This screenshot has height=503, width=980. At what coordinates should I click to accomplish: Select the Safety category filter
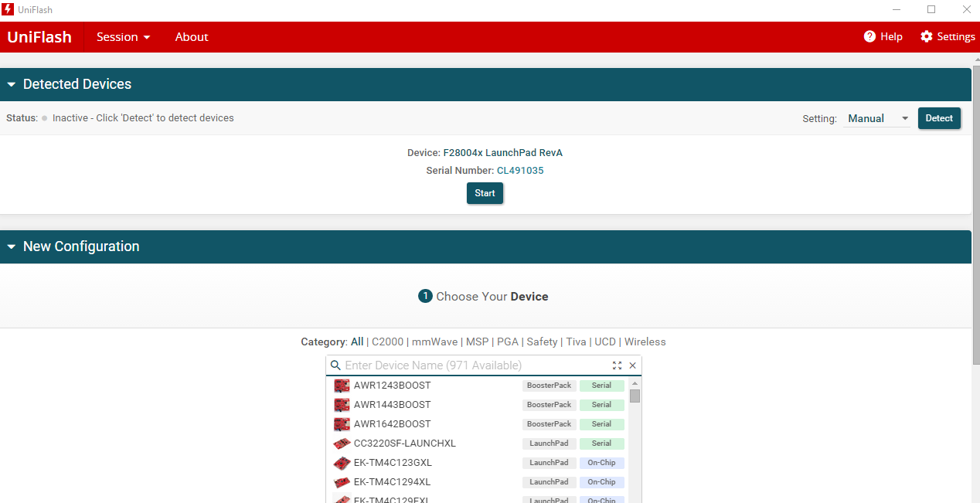(542, 342)
